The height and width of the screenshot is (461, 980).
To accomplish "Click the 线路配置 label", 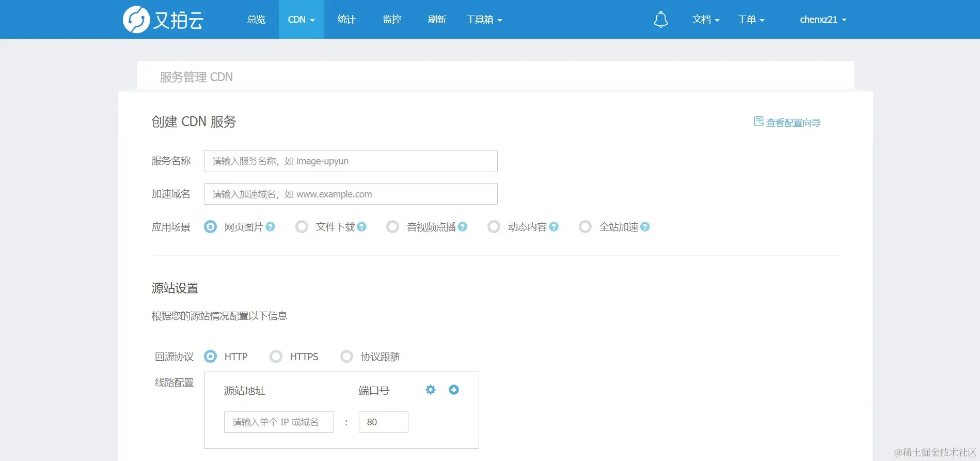I will click(175, 382).
